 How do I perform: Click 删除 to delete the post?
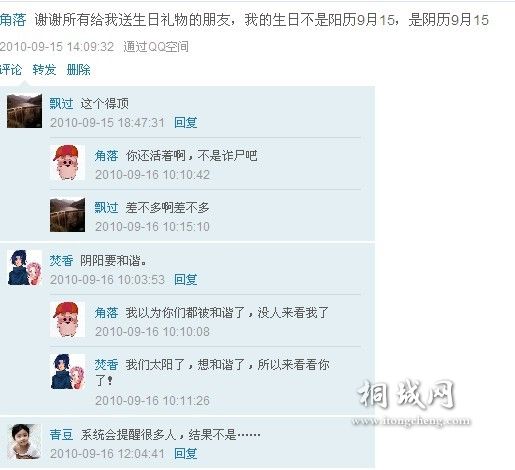(x=78, y=70)
